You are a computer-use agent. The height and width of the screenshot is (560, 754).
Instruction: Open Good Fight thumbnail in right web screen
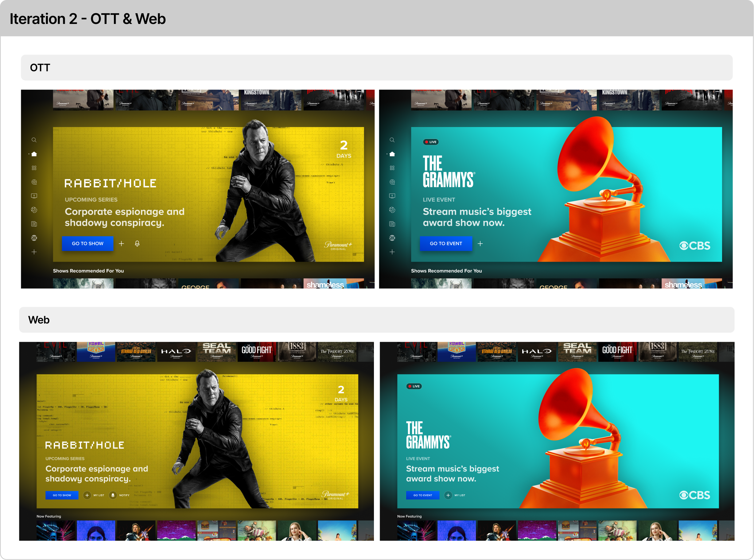tap(617, 352)
